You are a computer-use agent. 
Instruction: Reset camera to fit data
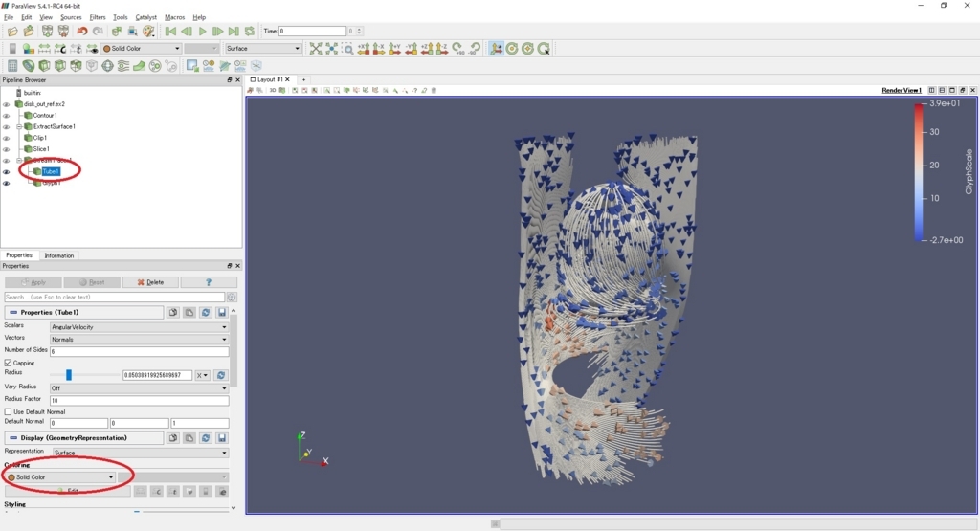pyautogui.click(x=316, y=49)
